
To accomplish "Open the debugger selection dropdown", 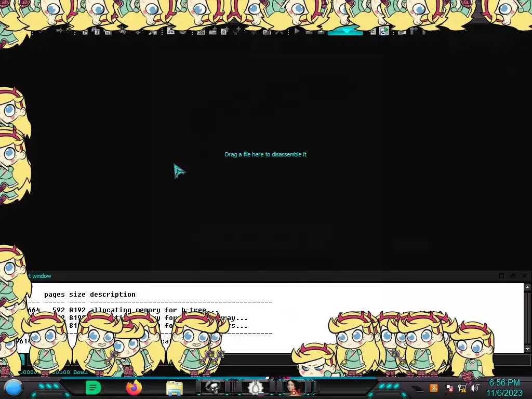I will (345, 32).
